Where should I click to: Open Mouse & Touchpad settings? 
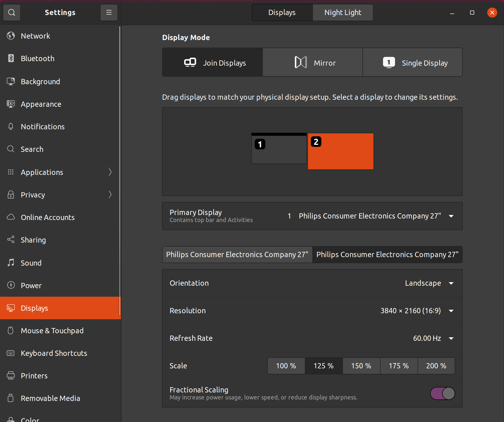coord(52,331)
